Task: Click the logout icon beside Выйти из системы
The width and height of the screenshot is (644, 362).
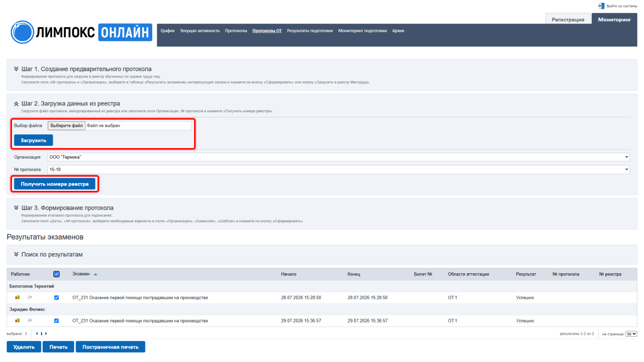Action: pyautogui.click(x=601, y=6)
